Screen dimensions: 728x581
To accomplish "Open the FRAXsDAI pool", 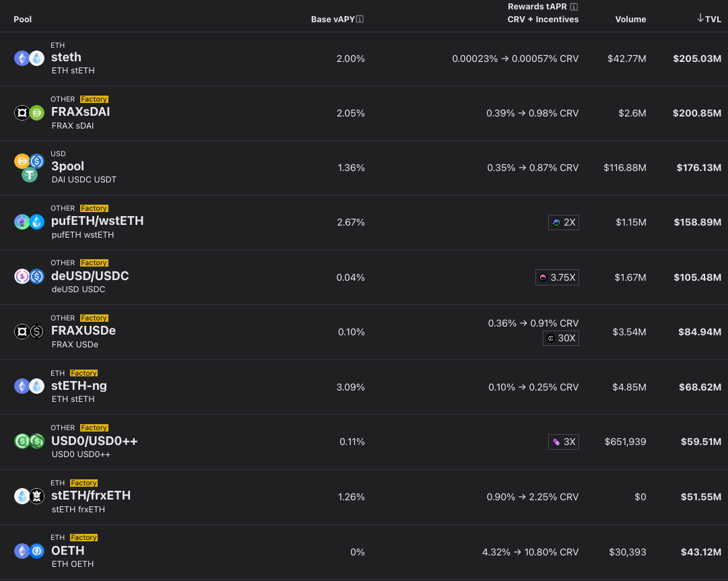I will pyautogui.click(x=80, y=112).
